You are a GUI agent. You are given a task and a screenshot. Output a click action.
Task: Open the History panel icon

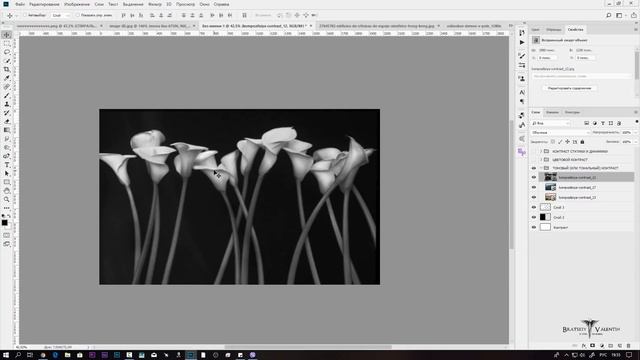pos(522,33)
